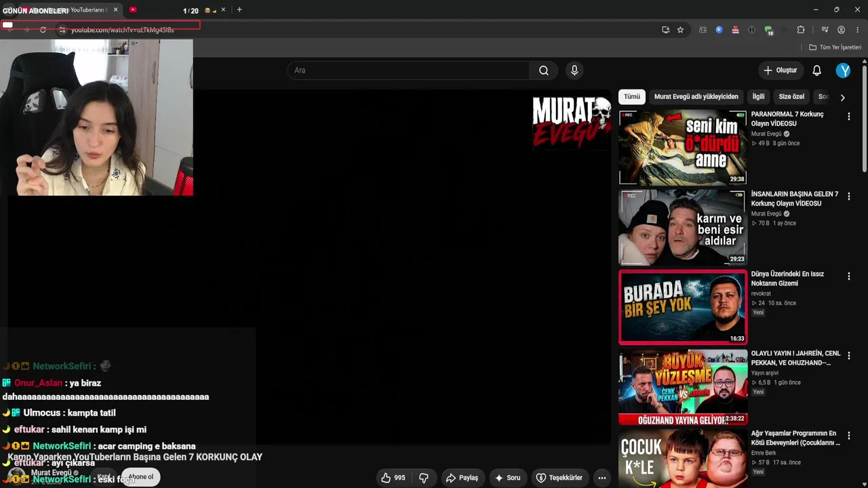Open thumbnail 'ÇOCUK K*LE' video

tap(682, 459)
